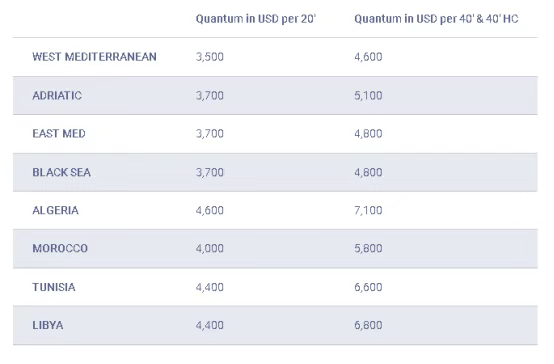Click Adriatic 40' value 5,100
This screenshot has height=364, width=554.
(369, 95)
